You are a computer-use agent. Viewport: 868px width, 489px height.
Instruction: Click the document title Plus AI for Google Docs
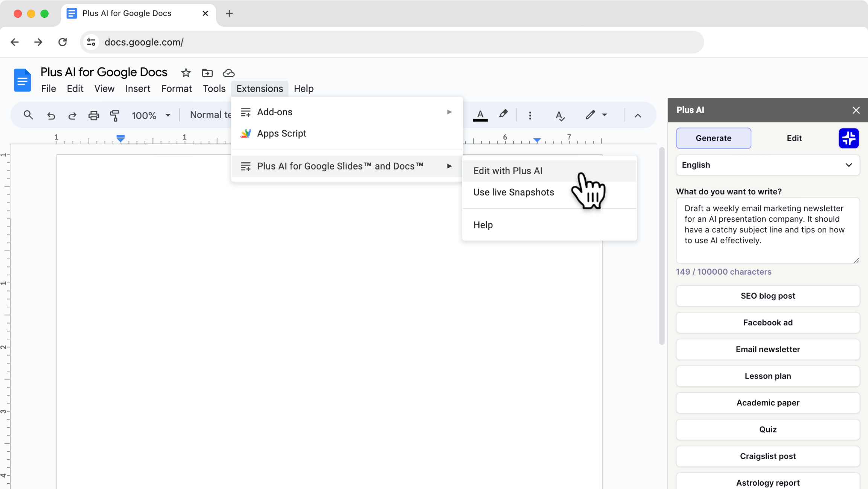click(x=104, y=72)
